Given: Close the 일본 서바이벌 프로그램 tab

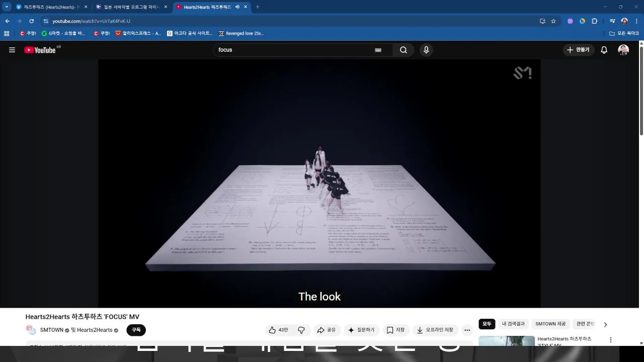Looking at the screenshot, I should click(166, 7).
